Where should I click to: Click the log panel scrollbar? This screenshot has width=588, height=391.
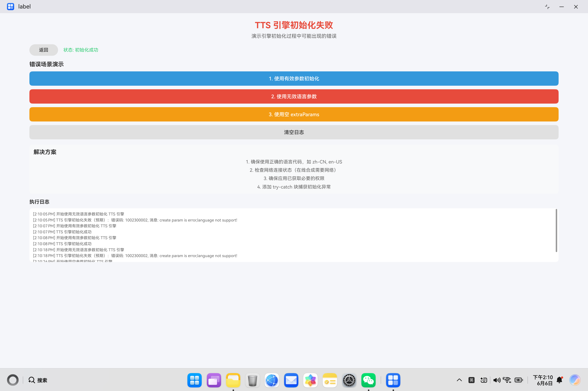(556, 231)
